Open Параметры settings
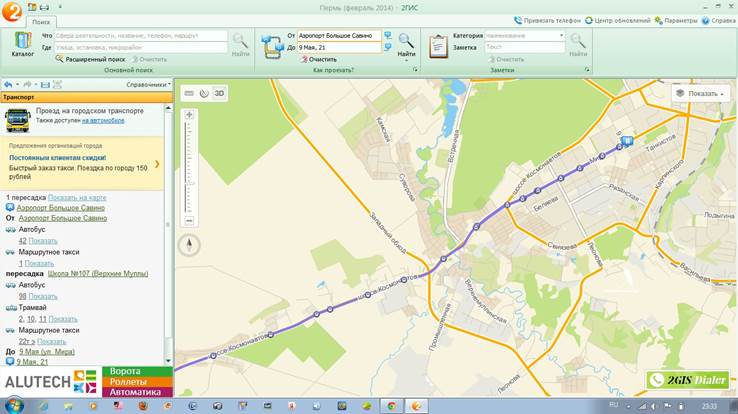This screenshot has width=738, height=414. point(676,21)
